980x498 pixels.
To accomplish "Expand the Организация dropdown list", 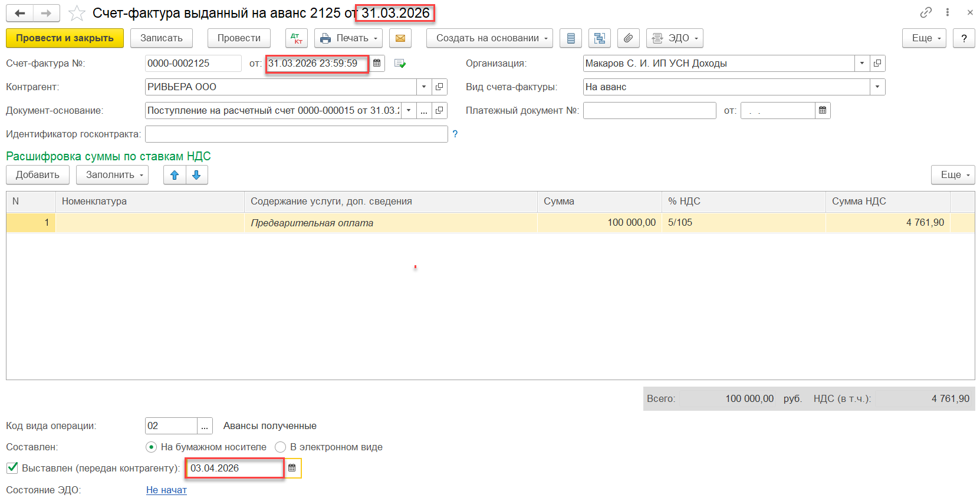I will [x=862, y=63].
